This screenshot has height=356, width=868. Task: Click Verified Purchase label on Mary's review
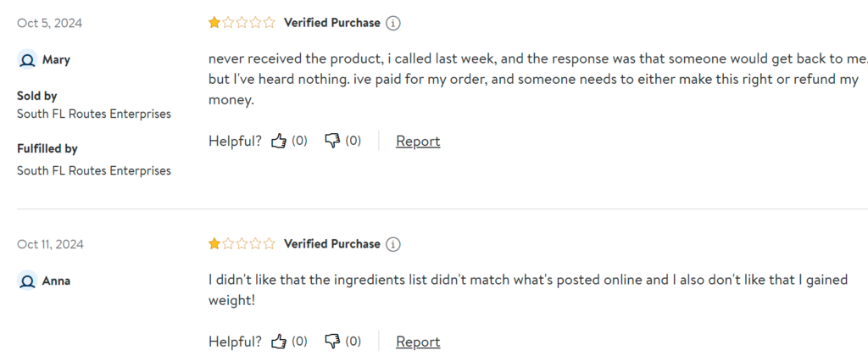tap(331, 23)
